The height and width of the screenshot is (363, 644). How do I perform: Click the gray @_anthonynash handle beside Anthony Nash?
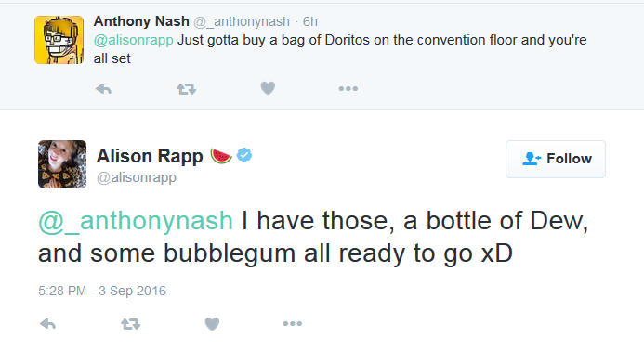click(x=242, y=21)
